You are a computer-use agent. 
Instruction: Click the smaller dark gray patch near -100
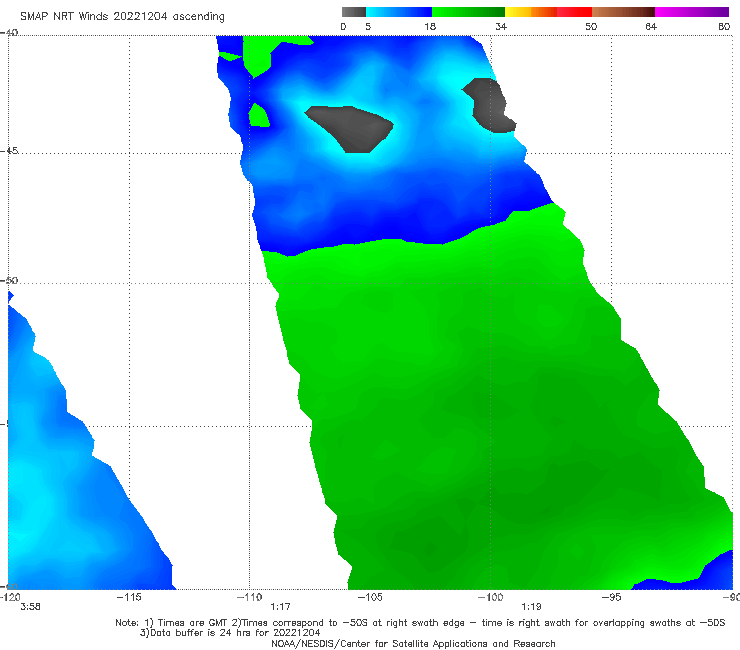(x=489, y=105)
